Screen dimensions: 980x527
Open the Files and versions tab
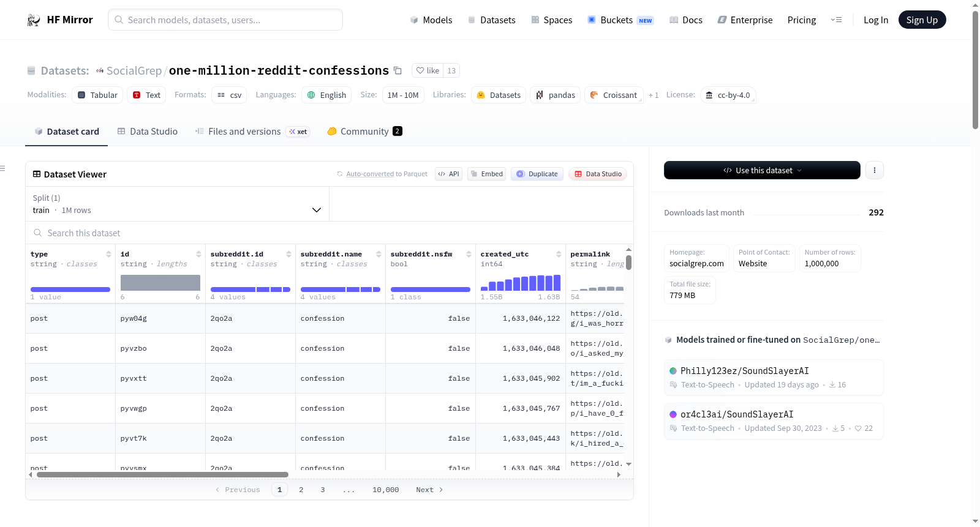252,132
